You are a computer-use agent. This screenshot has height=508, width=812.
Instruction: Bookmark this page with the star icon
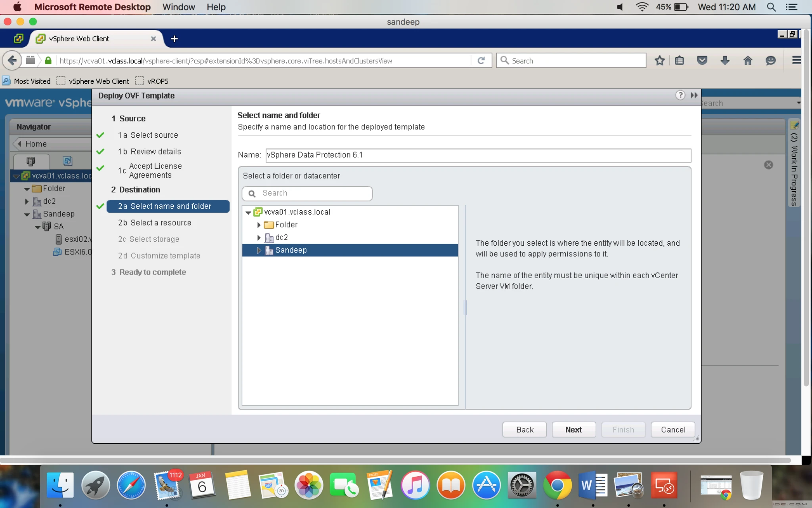tap(659, 61)
